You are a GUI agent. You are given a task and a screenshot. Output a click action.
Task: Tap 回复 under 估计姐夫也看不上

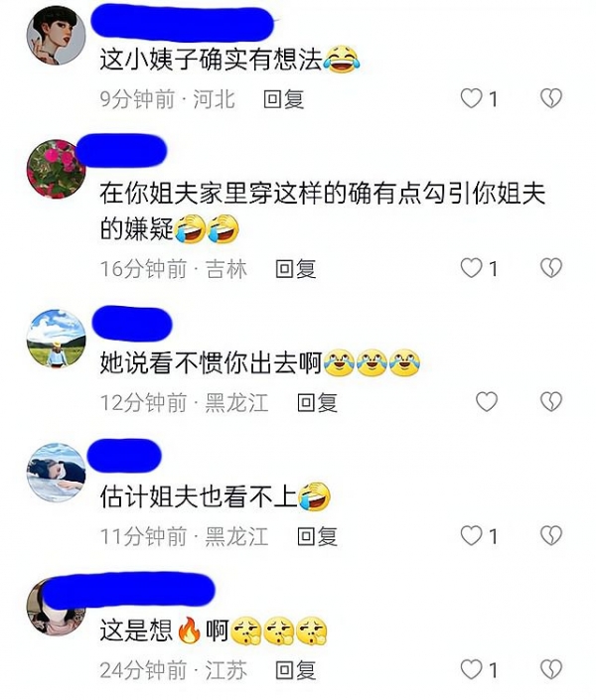coord(317,536)
